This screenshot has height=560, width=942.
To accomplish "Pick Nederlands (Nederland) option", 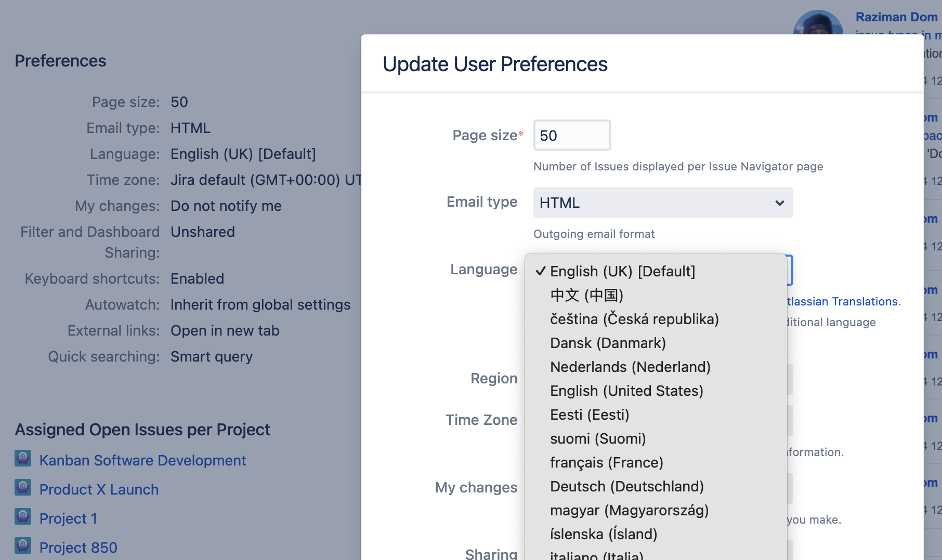I will 630,367.
